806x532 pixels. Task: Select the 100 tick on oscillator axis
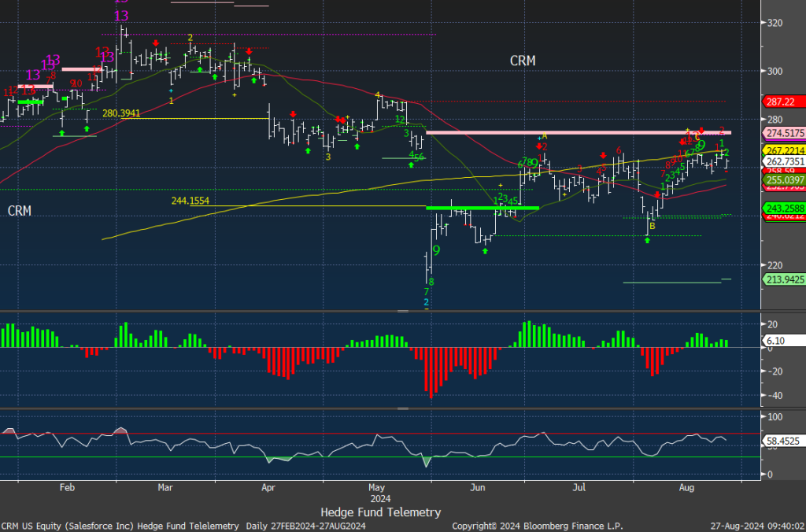coord(775,416)
